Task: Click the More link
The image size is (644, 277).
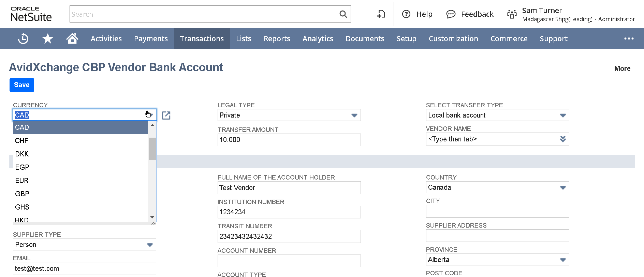Action: 622,68
